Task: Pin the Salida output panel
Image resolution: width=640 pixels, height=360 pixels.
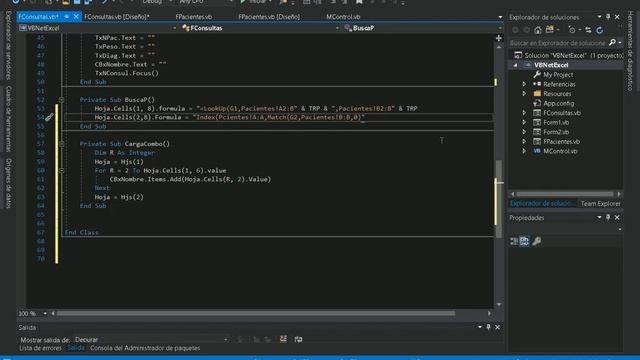Action: (x=488, y=327)
